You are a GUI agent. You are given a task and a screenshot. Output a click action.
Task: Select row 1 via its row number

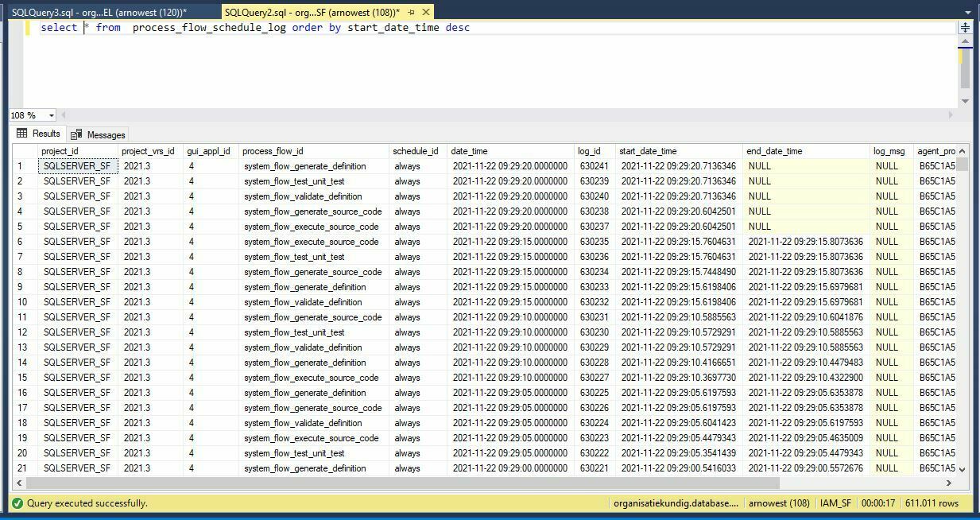pyautogui.click(x=25, y=166)
